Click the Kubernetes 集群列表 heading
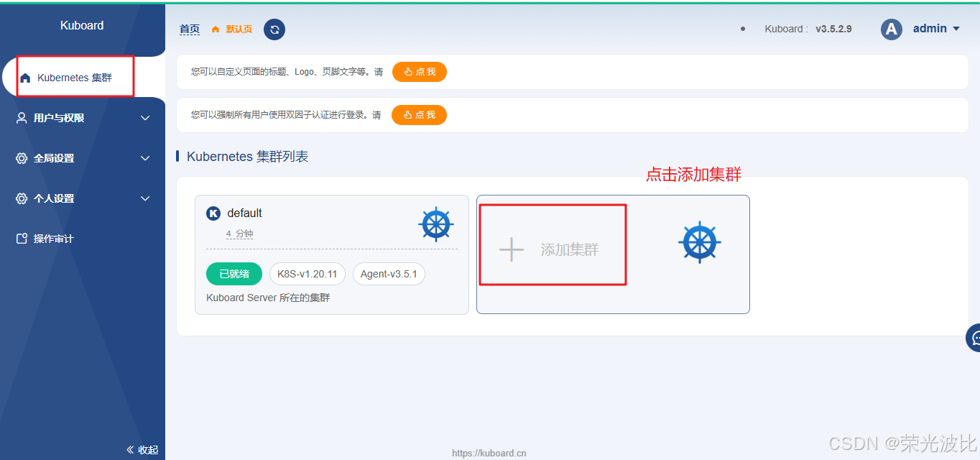 pyautogui.click(x=248, y=157)
